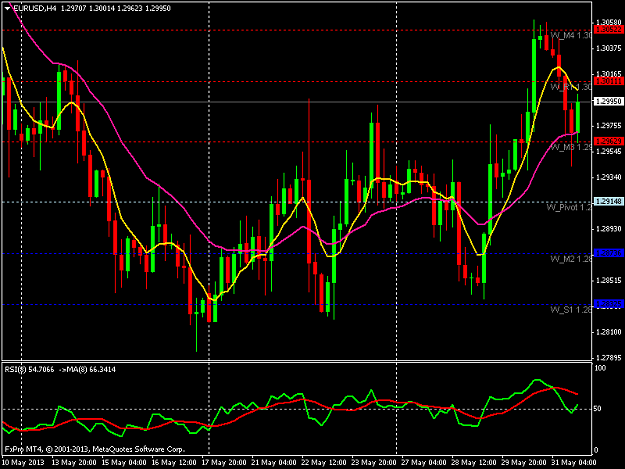Click the 29 May 20:00 time label
The height and width of the screenshot is (469, 625).
(x=524, y=463)
